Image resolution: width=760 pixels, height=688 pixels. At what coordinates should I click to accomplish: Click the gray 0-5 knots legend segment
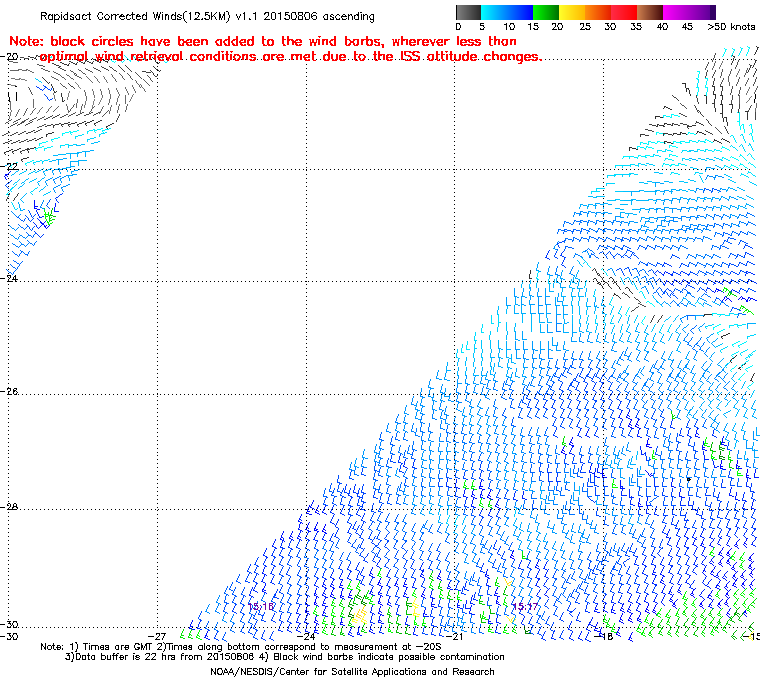point(468,12)
